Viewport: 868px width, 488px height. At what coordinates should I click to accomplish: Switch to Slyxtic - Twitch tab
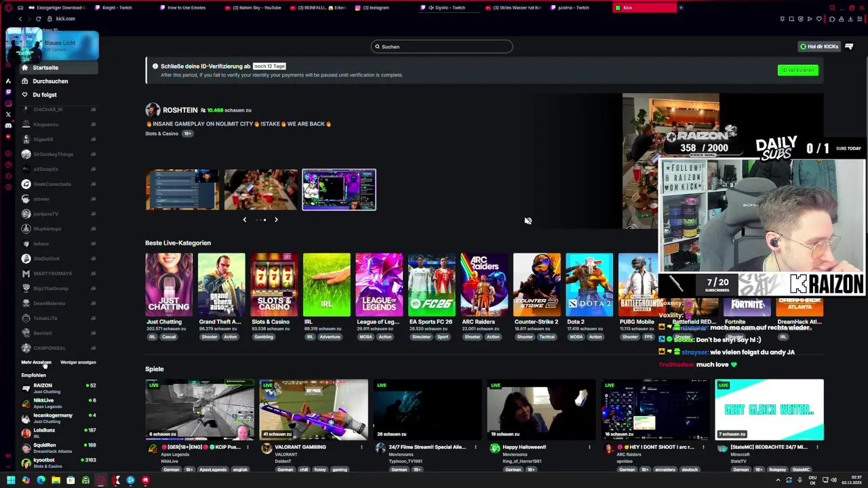(x=450, y=7)
